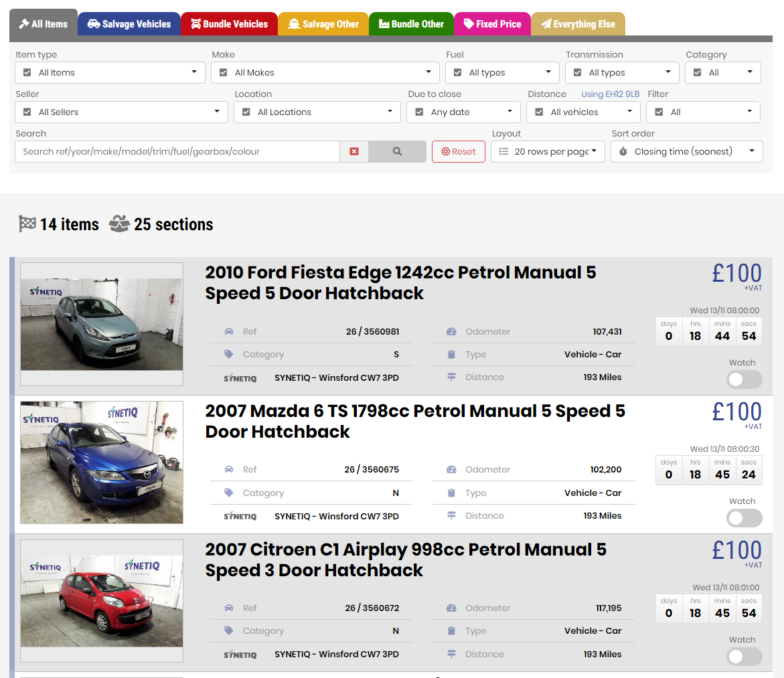Open the All Items tab

44,24
